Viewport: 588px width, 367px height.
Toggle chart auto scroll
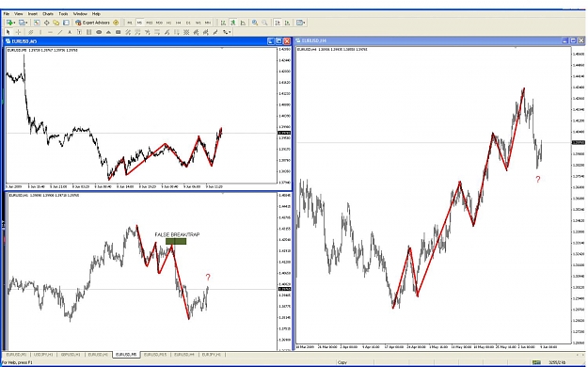(278, 23)
